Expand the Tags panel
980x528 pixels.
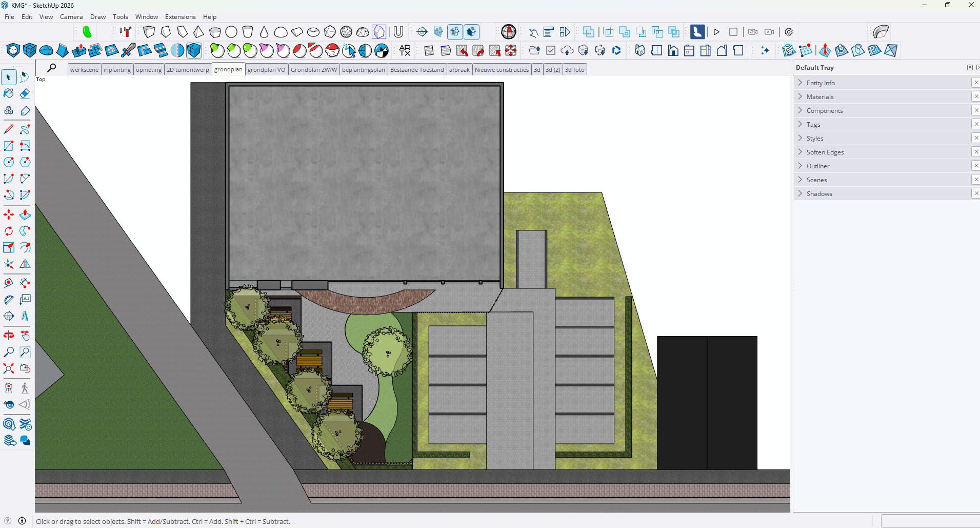click(x=813, y=124)
